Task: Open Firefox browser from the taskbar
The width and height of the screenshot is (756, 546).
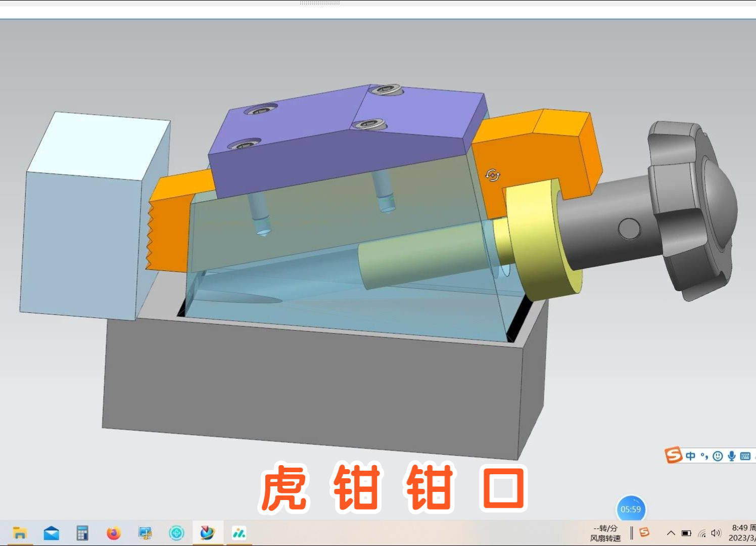Action: coord(114,533)
